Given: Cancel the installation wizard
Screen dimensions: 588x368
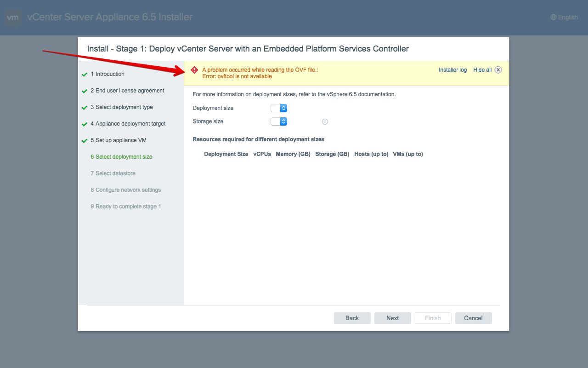Looking at the screenshot, I should (x=473, y=318).
